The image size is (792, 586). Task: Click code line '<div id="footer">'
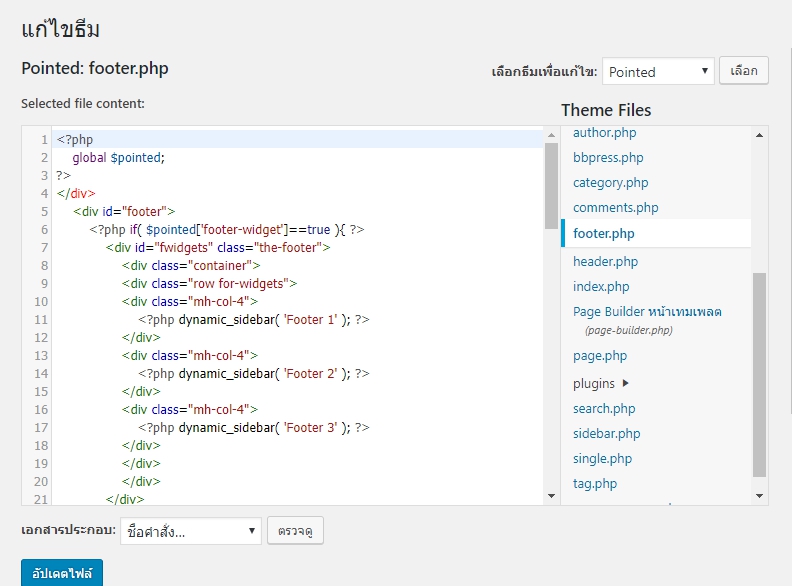click(x=124, y=211)
